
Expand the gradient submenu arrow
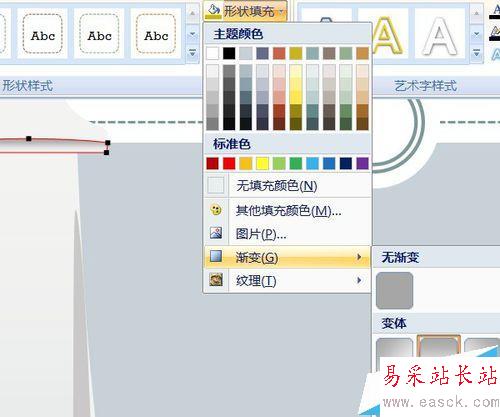[359, 256]
